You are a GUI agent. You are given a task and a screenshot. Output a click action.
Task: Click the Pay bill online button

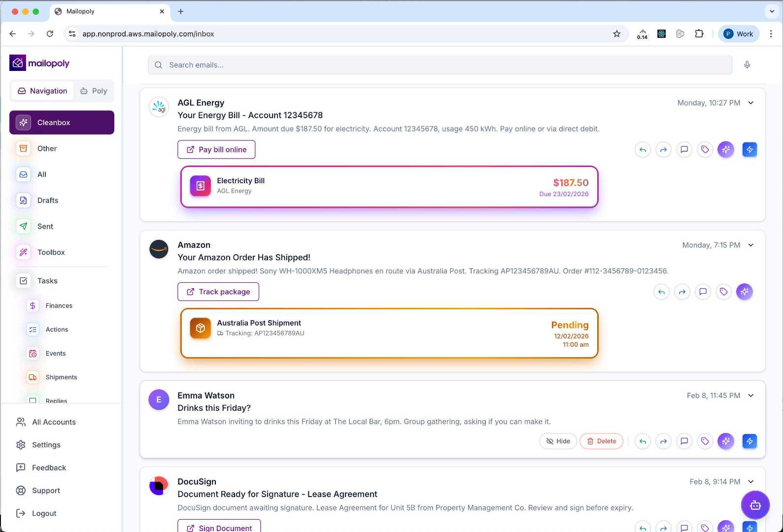216,150
